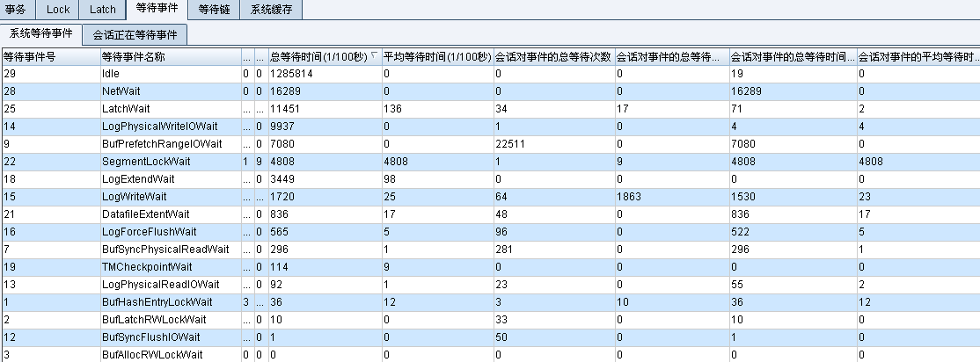Switch to the 事务 tab
The image size is (980, 362).
[16, 10]
